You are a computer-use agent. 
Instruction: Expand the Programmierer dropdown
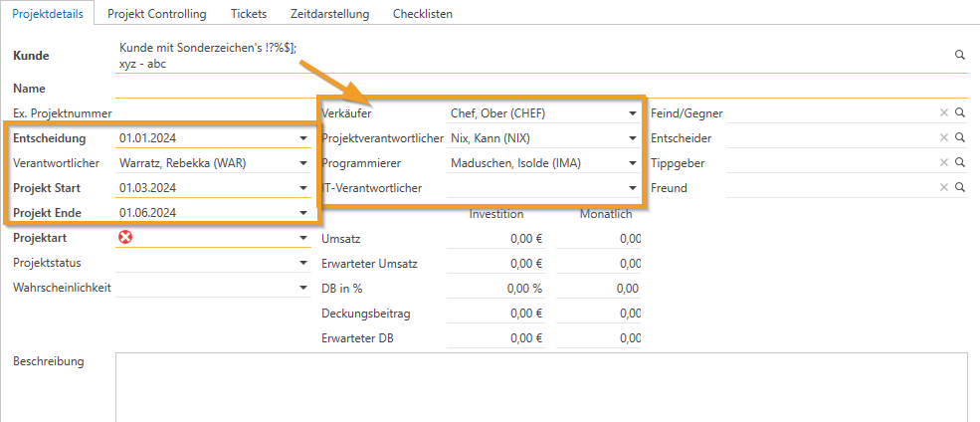click(x=633, y=163)
